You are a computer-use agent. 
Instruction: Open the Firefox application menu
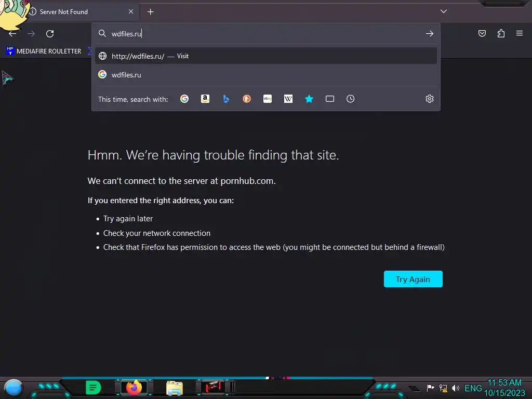pyautogui.click(x=520, y=33)
